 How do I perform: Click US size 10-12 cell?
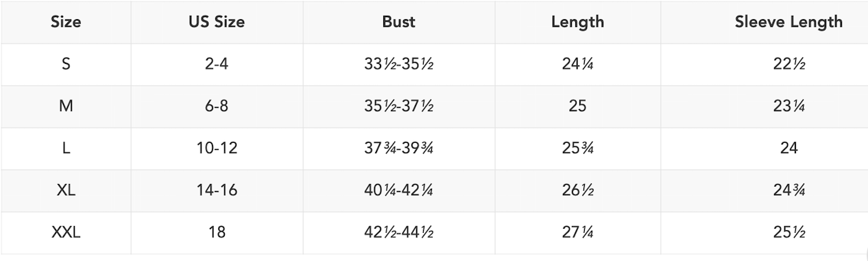[217, 148]
